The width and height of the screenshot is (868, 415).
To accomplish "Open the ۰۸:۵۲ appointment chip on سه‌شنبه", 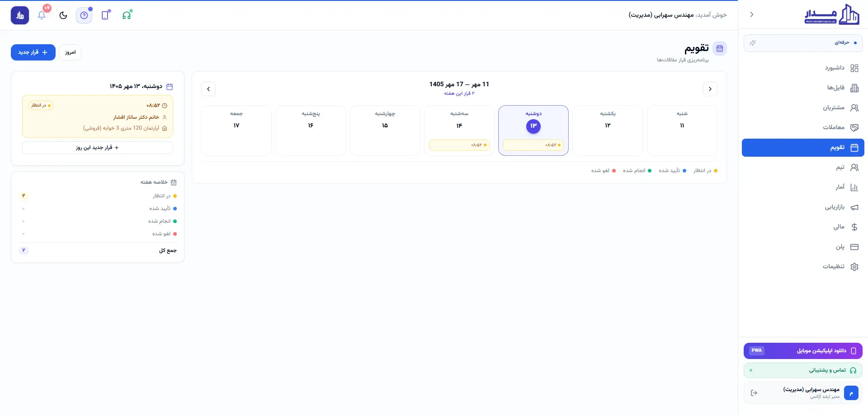I will click(x=459, y=145).
